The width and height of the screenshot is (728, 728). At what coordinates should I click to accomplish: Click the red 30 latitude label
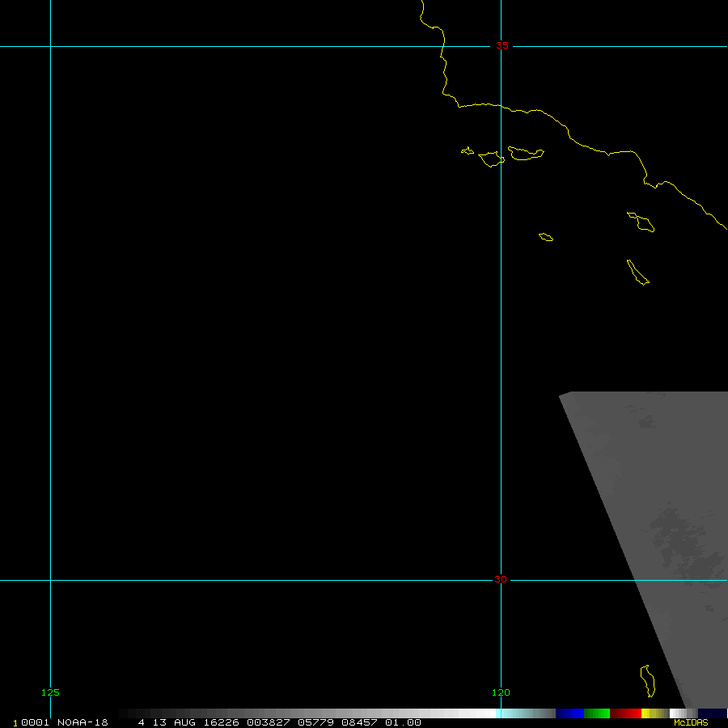tap(502, 579)
